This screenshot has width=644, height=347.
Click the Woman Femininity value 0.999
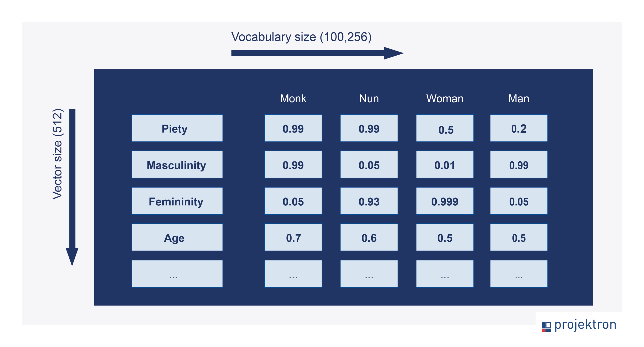pos(445,201)
